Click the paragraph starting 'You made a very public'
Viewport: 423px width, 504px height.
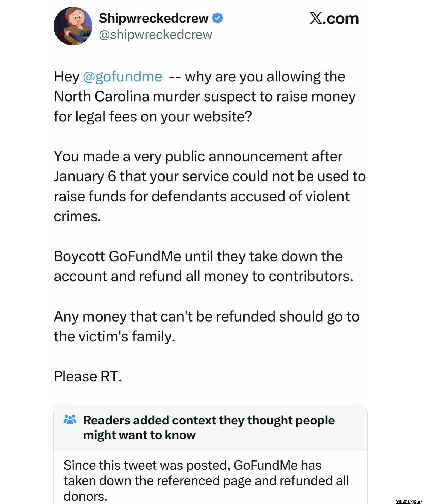pos(210,186)
